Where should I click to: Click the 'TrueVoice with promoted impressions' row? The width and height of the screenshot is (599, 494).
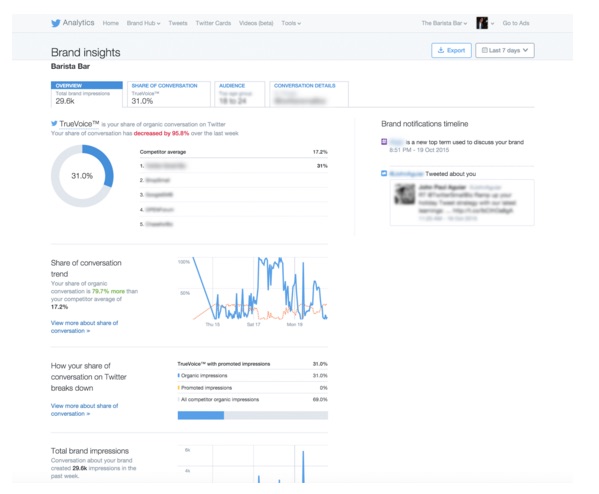point(253,364)
